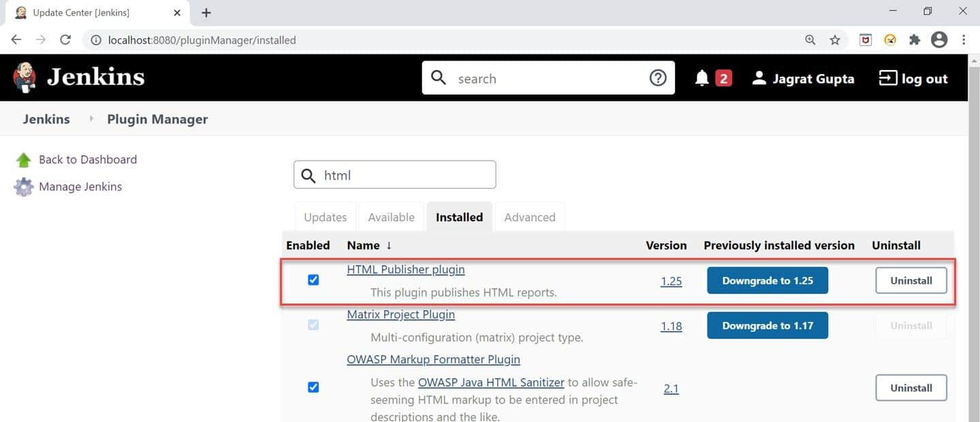This screenshot has height=422, width=980.
Task: Click the Manage Jenkins gear icon
Action: (x=24, y=187)
